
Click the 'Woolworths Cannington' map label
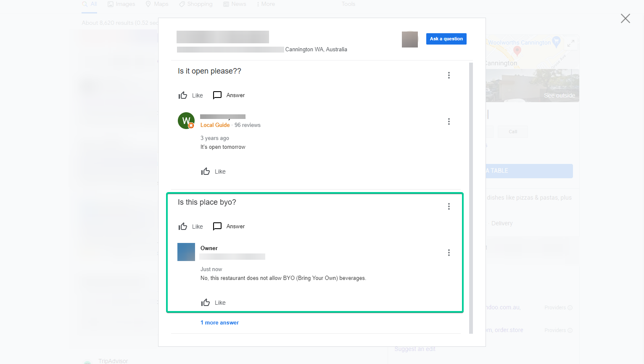pyautogui.click(x=519, y=42)
